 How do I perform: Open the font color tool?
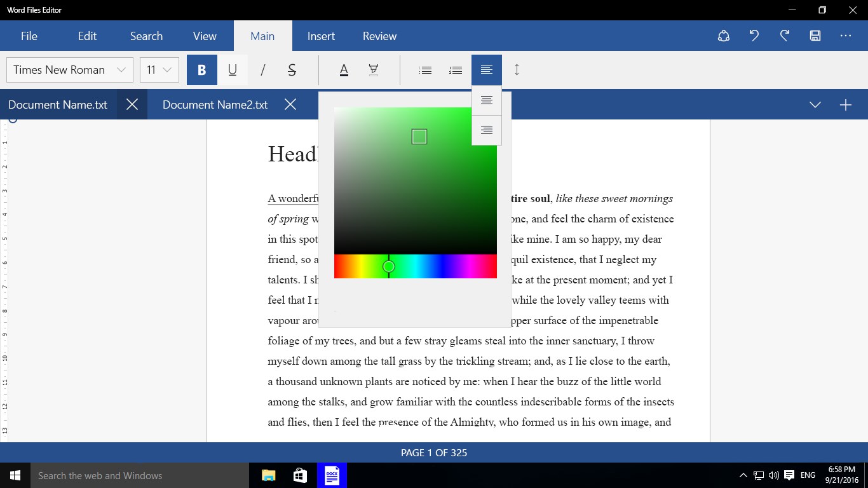coord(343,70)
